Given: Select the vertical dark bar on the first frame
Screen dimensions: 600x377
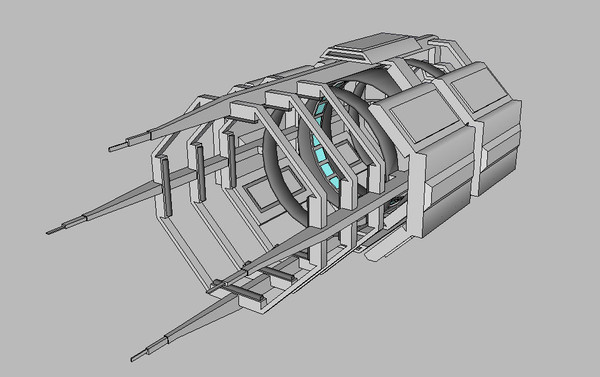Looking at the screenshot, I should pos(166,188).
